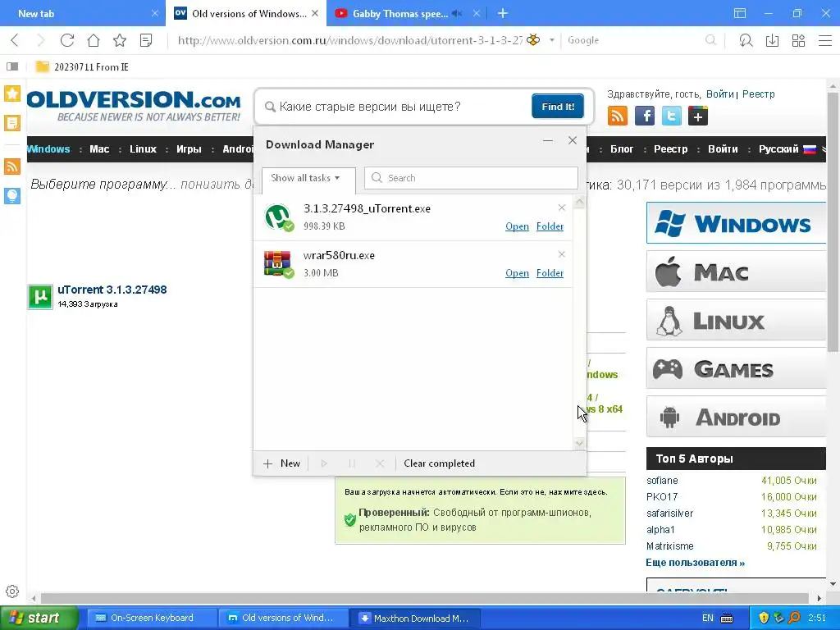
Task: Click the search magnifier in Google box
Action: (710, 40)
